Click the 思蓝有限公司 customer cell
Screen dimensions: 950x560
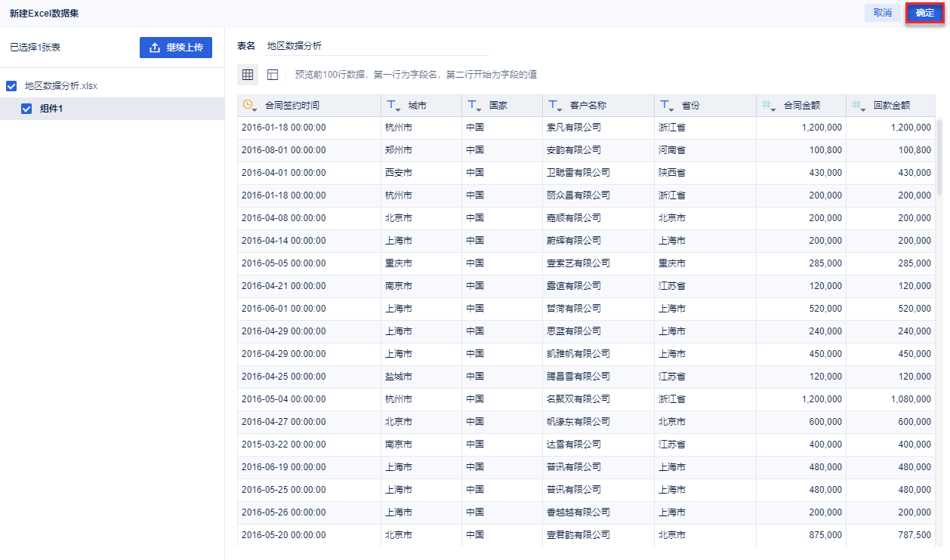[598, 331]
